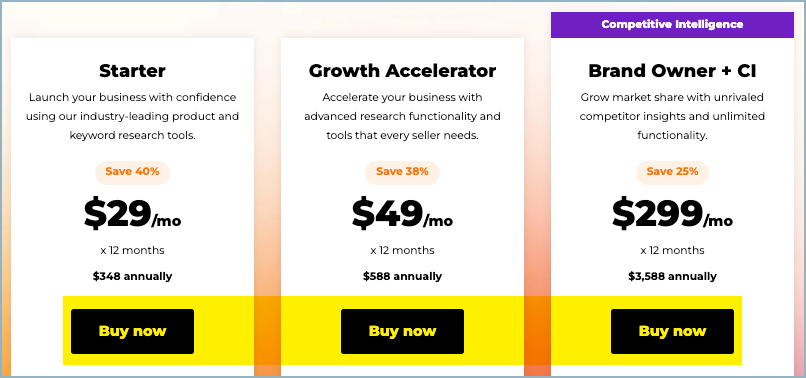
Task: Click the Save 40% badge
Action: tap(132, 172)
